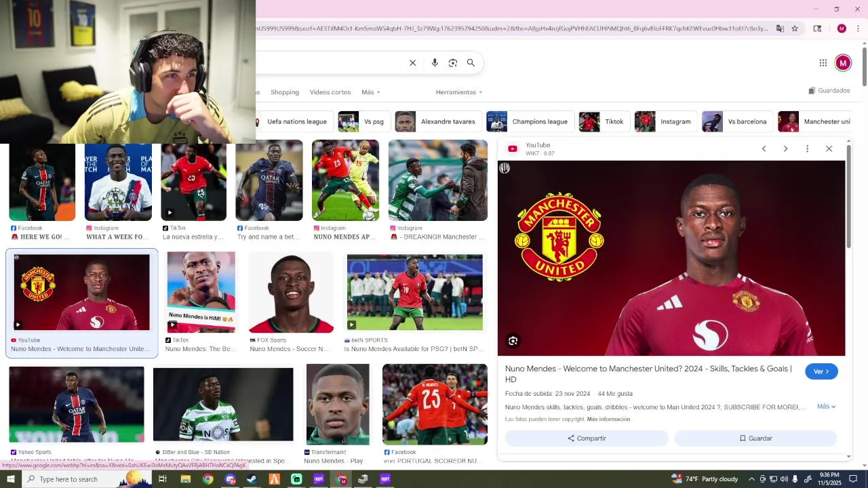Click the large Manchester United preview image
Screen dimensions: 868x488
tap(671, 258)
